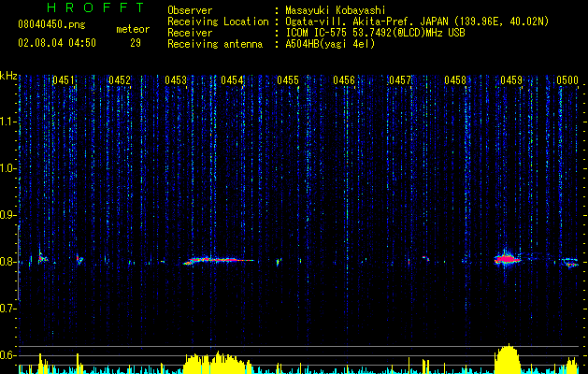Click the kHz axis unit label
588x374 pixels.
8,76
